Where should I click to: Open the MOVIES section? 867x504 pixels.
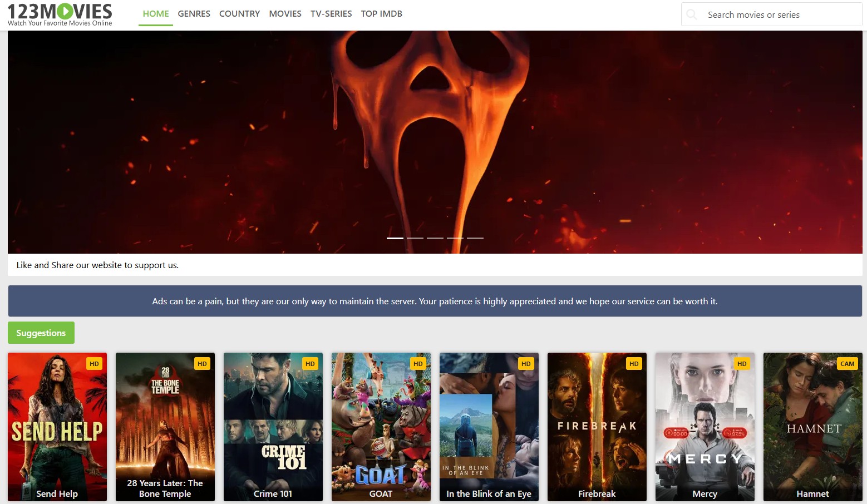[285, 14]
